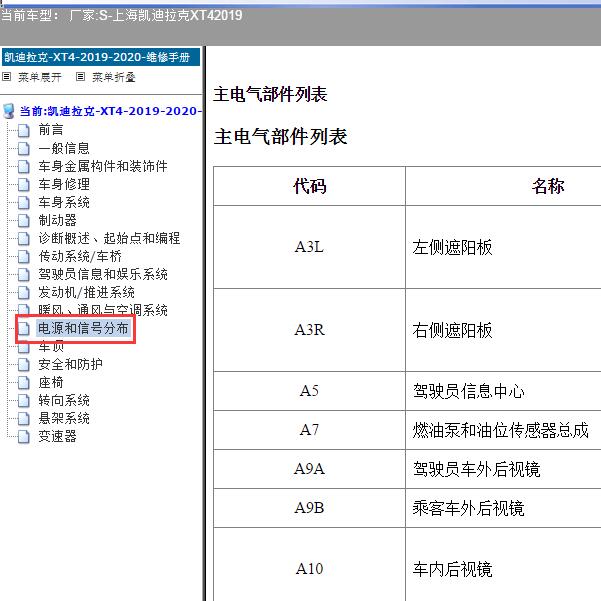The image size is (601, 601).
Task: Click the 车内后视镜 name cell
Action: [x=503, y=565]
